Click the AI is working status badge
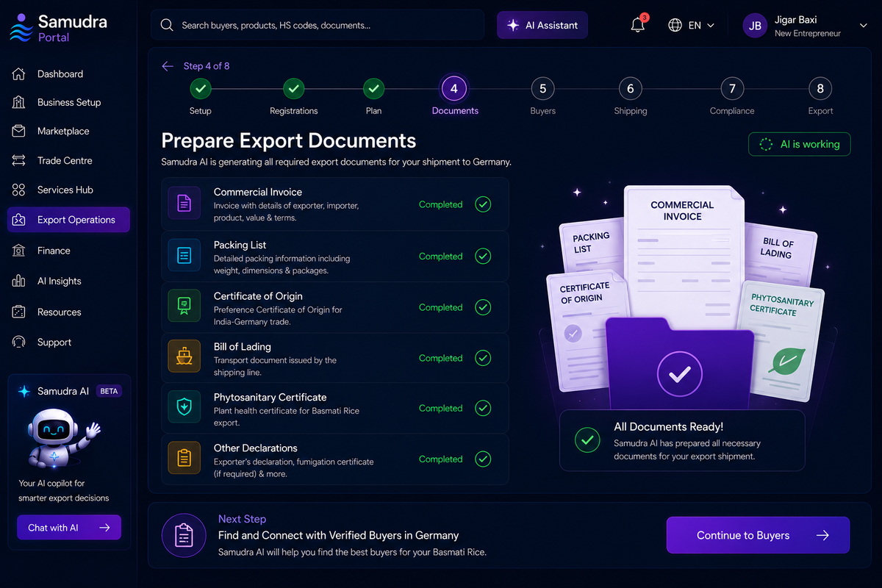The width and height of the screenshot is (882, 588). click(800, 144)
